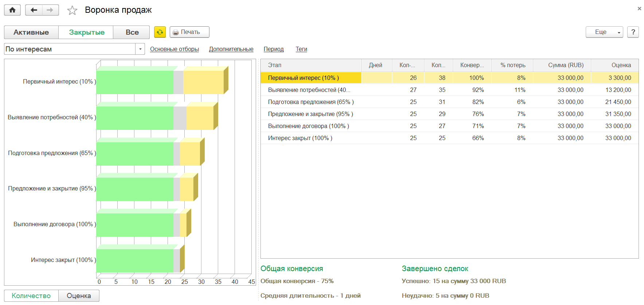
Task: Go back with the left arrow
Action: tap(34, 10)
